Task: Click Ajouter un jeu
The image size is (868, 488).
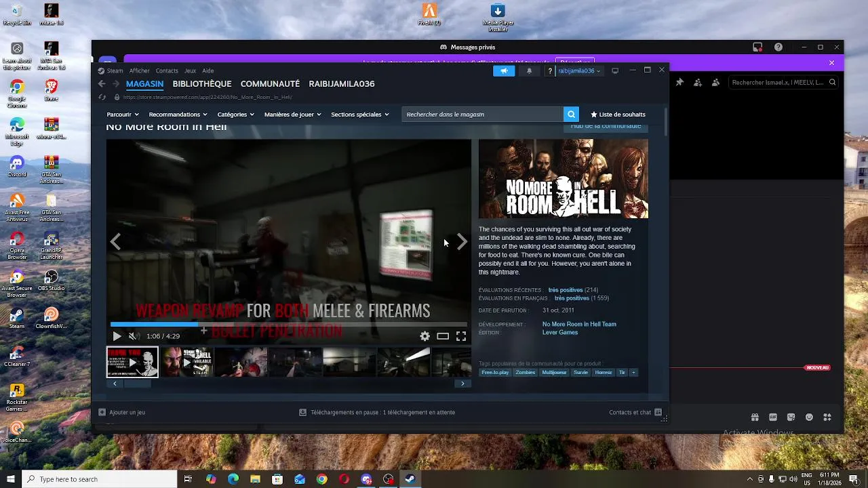Action: (x=121, y=412)
